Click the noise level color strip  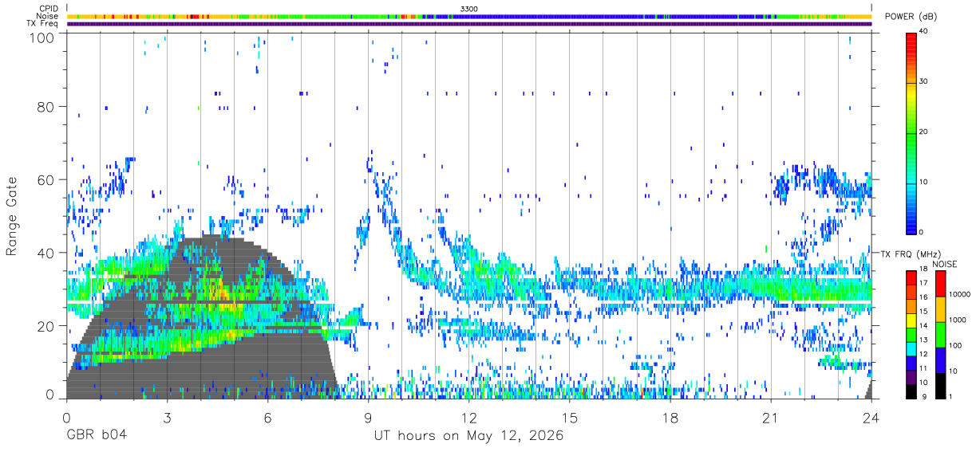[x=469, y=16]
